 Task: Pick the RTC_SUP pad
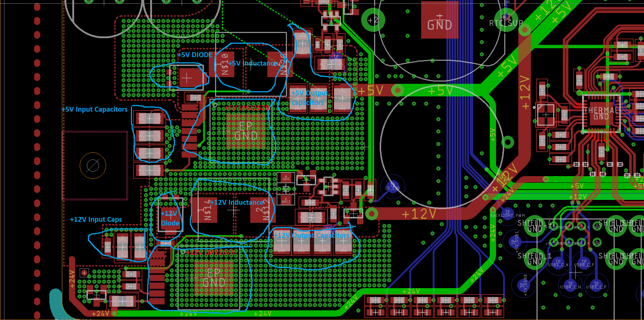click(x=506, y=20)
